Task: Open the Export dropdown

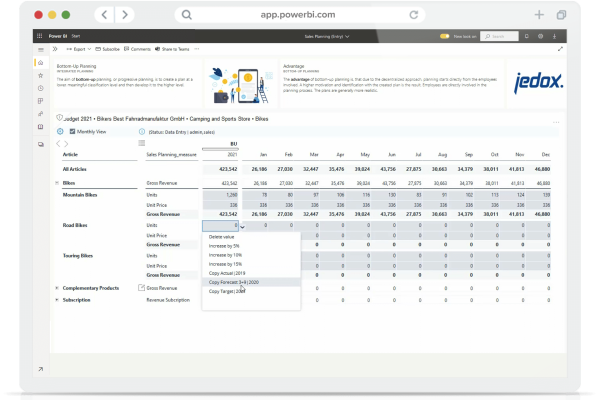Action: point(78,49)
